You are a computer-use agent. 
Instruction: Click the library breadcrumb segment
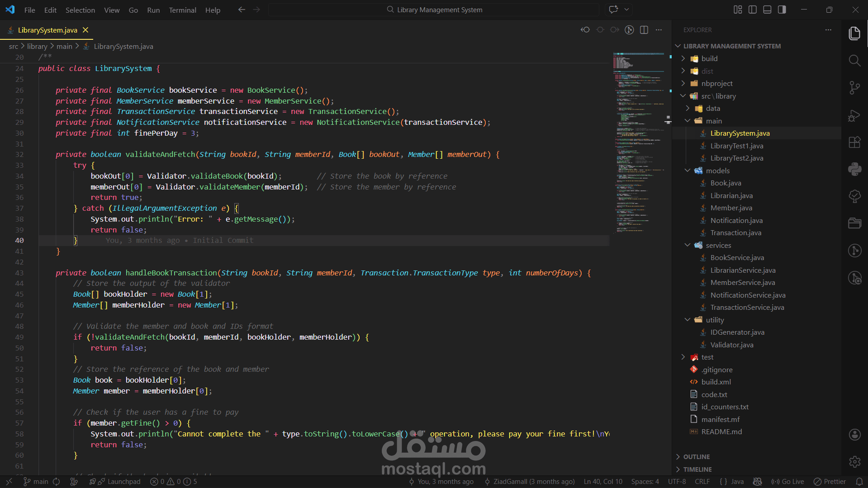[37, 46]
